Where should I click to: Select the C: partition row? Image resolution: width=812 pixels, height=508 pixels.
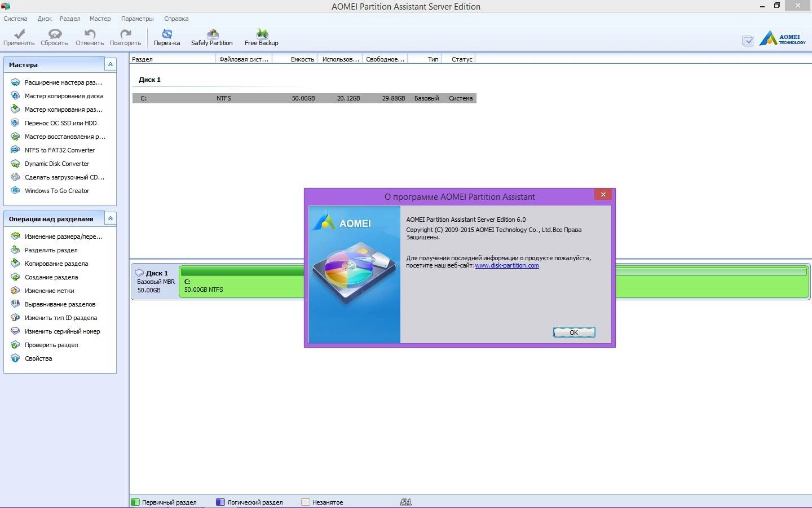point(304,98)
